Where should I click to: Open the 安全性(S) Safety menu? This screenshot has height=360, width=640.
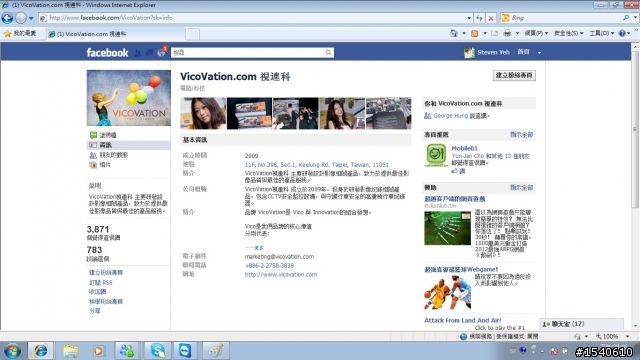coord(568,33)
